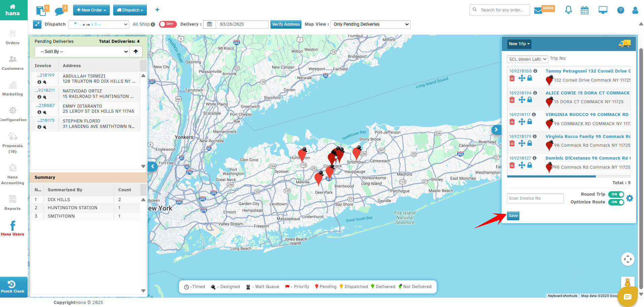
Task: Open the Map View dropdown
Action: click(x=371, y=24)
